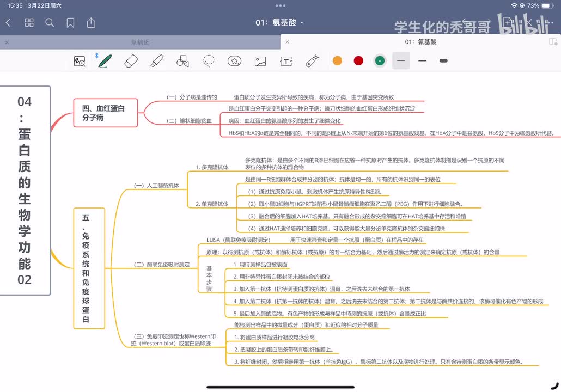This screenshot has width=561, height=392.
Task: Tap the '五、免疫系统和免疫球蛋白' node box
Action: click(89, 268)
